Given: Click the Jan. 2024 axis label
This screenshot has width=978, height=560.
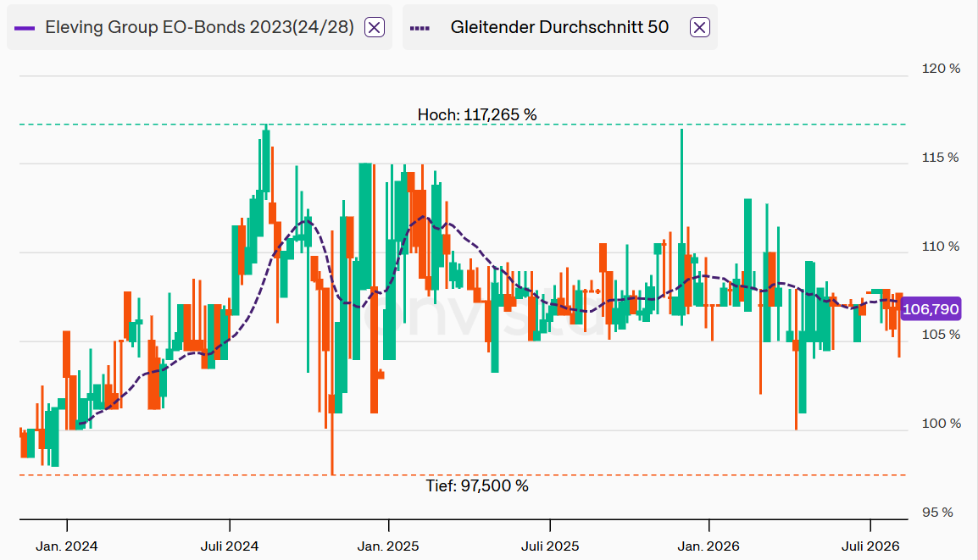Looking at the screenshot, I should [x=67, y=546].
